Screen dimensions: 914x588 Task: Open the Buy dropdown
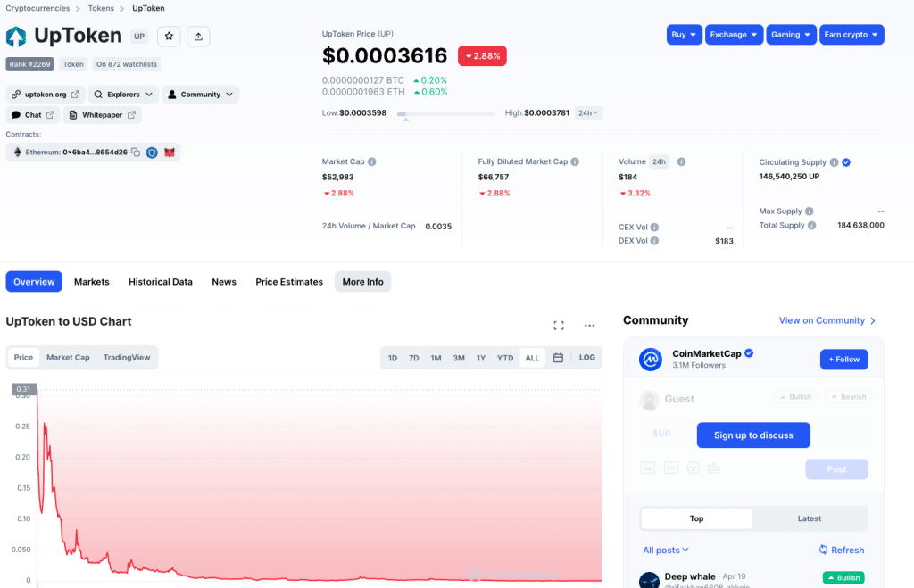[685, 35]
